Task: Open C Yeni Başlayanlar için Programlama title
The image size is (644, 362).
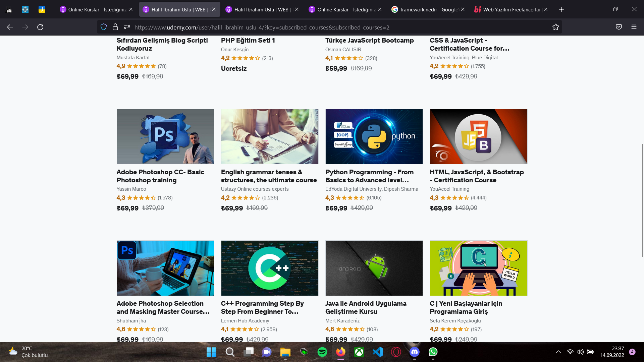Action: tap(466, 307)
